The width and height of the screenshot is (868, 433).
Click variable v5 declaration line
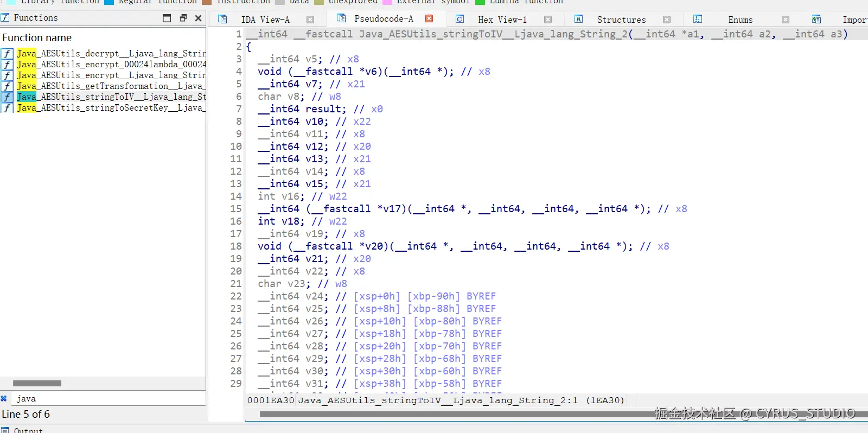tap(308, 59)
